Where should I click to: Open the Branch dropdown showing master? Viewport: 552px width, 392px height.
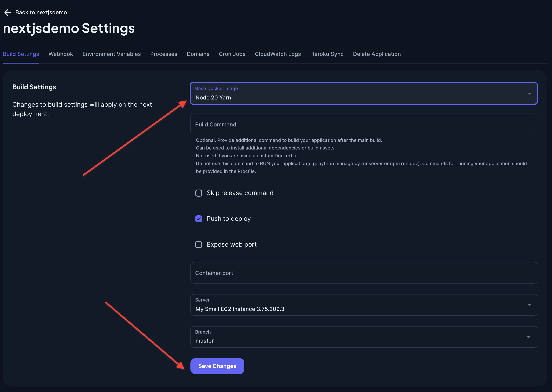click(x=364, y=337)
